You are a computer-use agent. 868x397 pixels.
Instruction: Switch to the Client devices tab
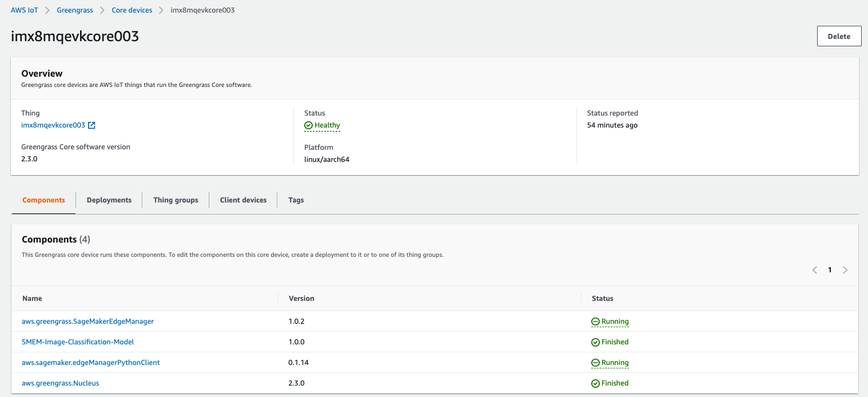coord(244,200)
